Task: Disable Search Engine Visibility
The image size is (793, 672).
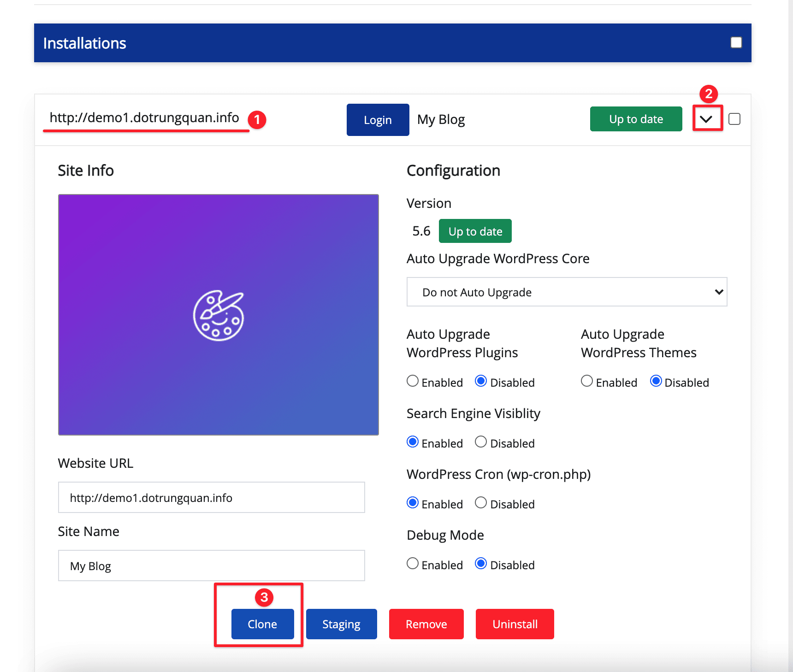Action: point(481,442)
